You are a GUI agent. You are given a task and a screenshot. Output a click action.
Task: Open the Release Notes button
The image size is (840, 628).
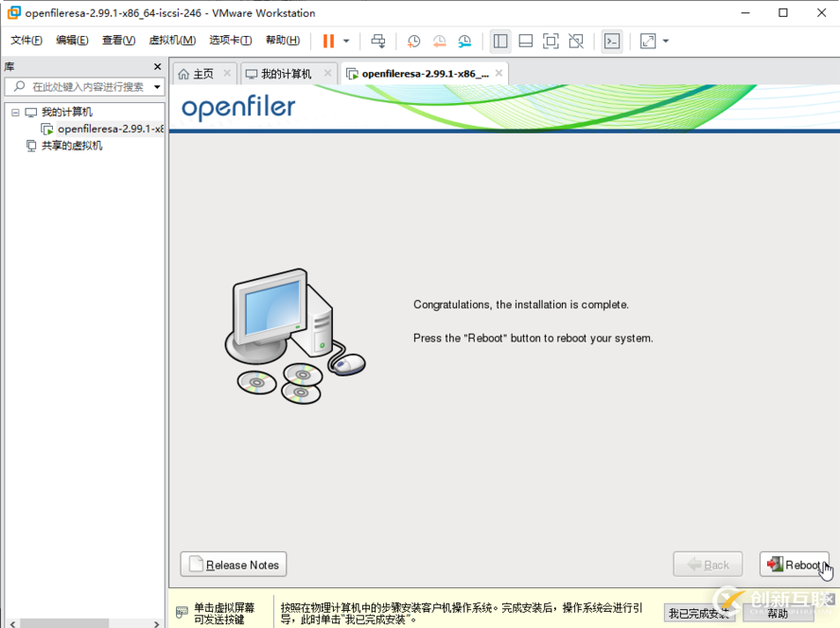(234, 565)
